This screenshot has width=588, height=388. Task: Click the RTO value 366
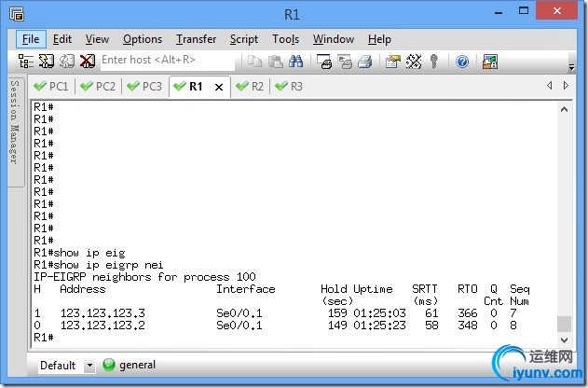(468, 313)
